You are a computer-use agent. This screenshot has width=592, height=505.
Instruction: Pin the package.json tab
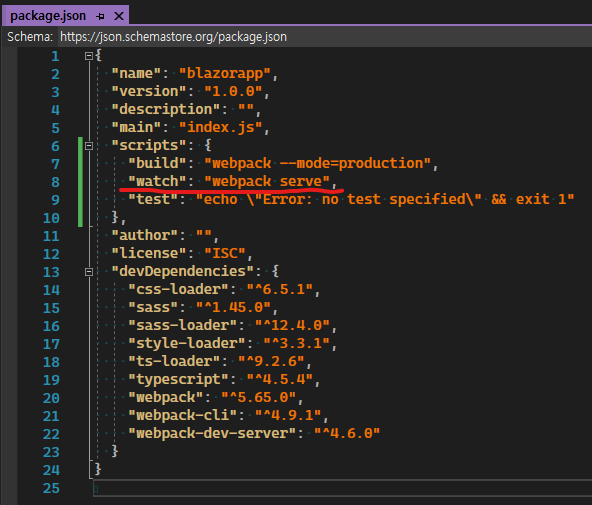(x=100, y=16)
